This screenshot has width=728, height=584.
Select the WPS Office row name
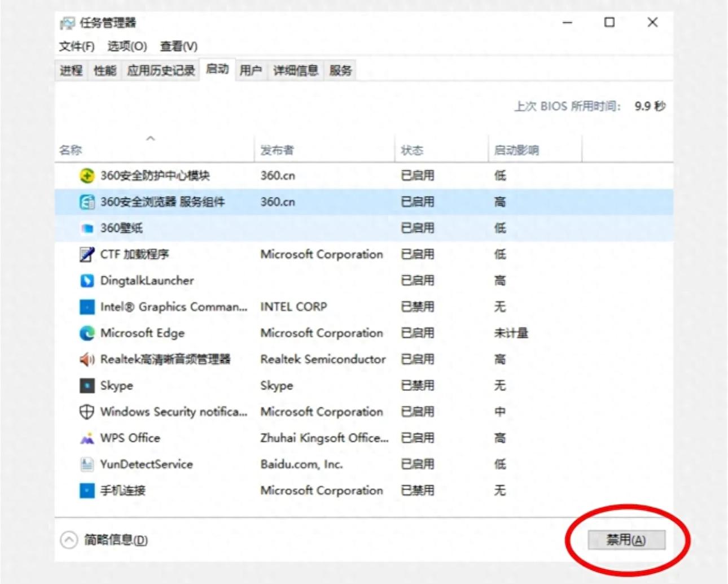tap(130, 438)
